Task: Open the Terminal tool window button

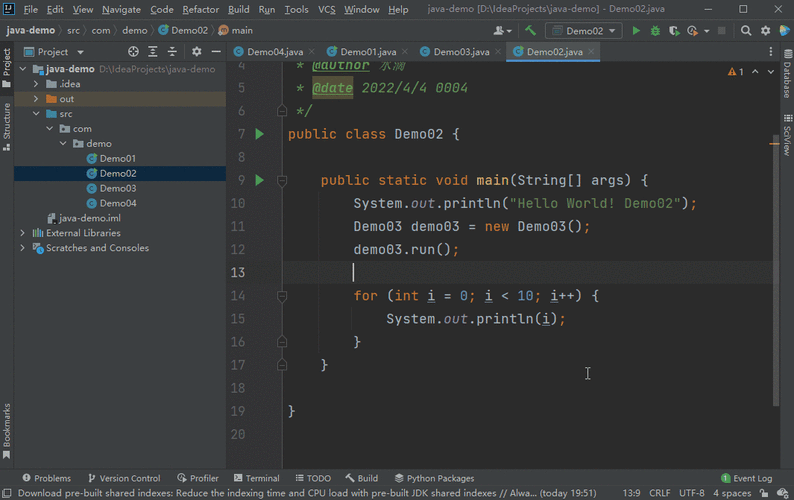Action: [x=256, y=478]
